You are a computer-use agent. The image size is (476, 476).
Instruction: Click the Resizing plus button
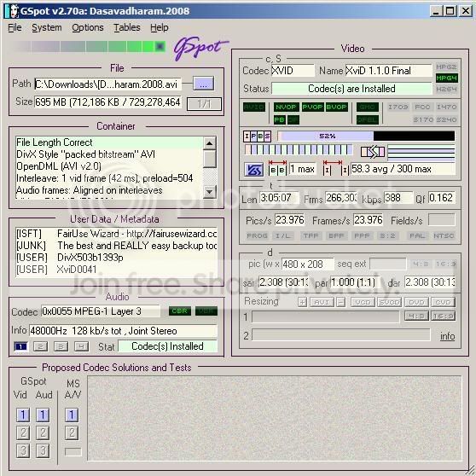[x=302, y=302]
